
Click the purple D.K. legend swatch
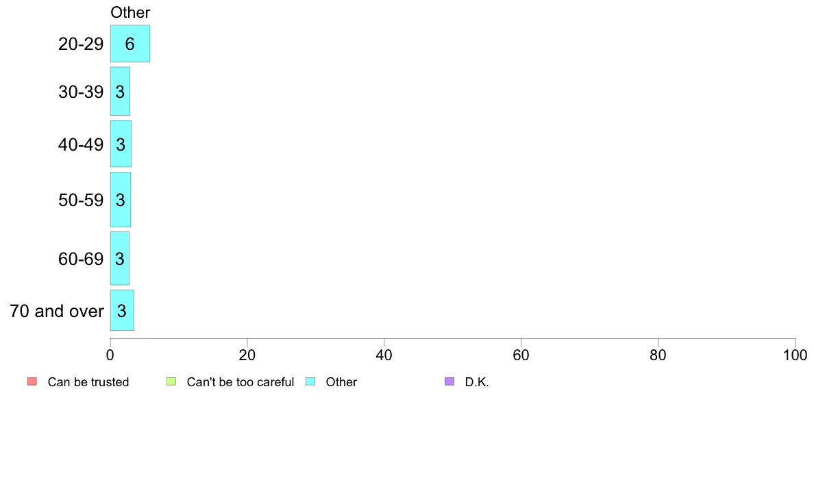click(449, 381)
